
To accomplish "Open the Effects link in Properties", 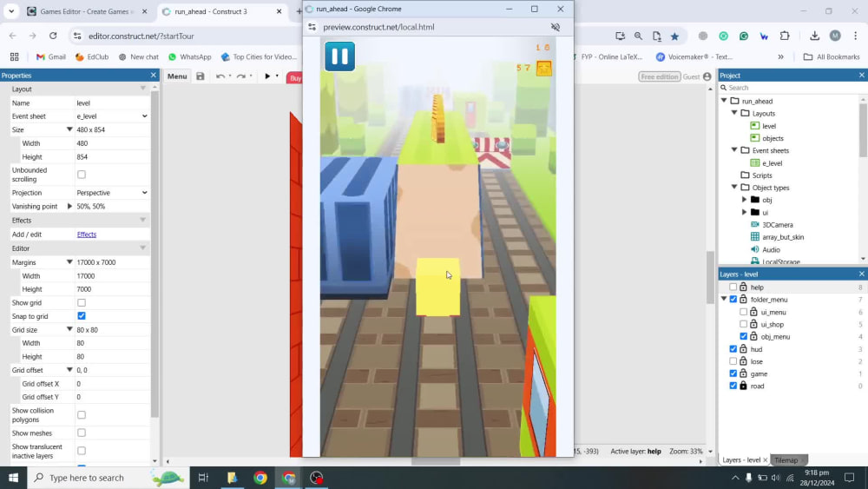I will [x=86, y=235].
